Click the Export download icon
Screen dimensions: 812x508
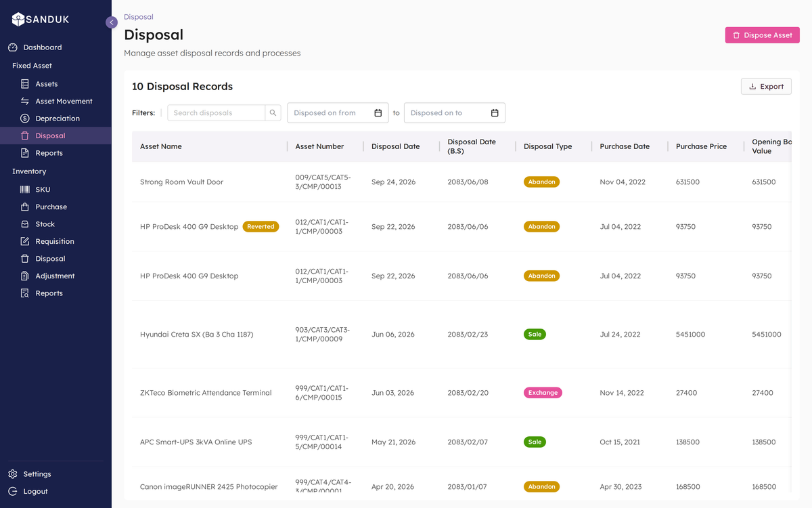pos(752,87)
